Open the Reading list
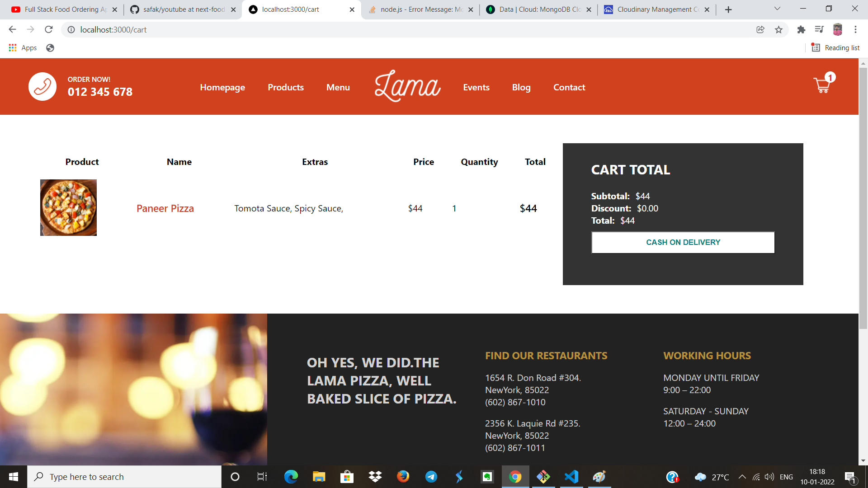This screenshot has height=488, width=868. click(835, 48)
